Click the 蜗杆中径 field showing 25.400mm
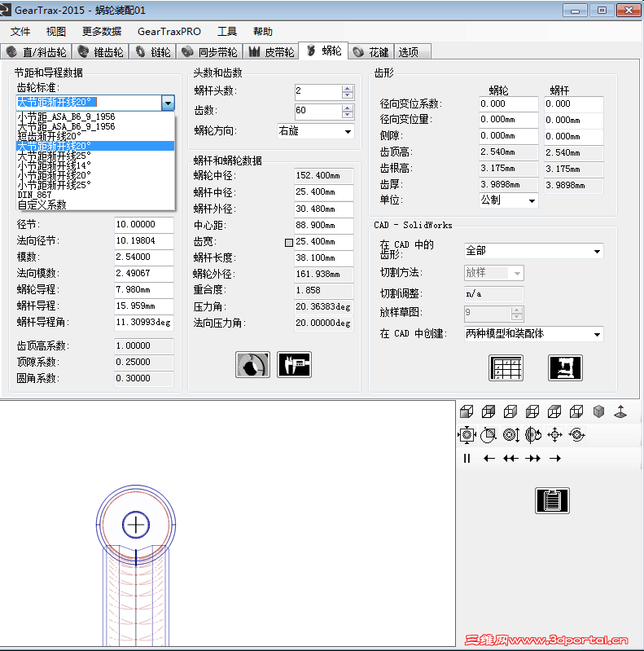Screen dimensions: 644x651 (x=324, y=192)
